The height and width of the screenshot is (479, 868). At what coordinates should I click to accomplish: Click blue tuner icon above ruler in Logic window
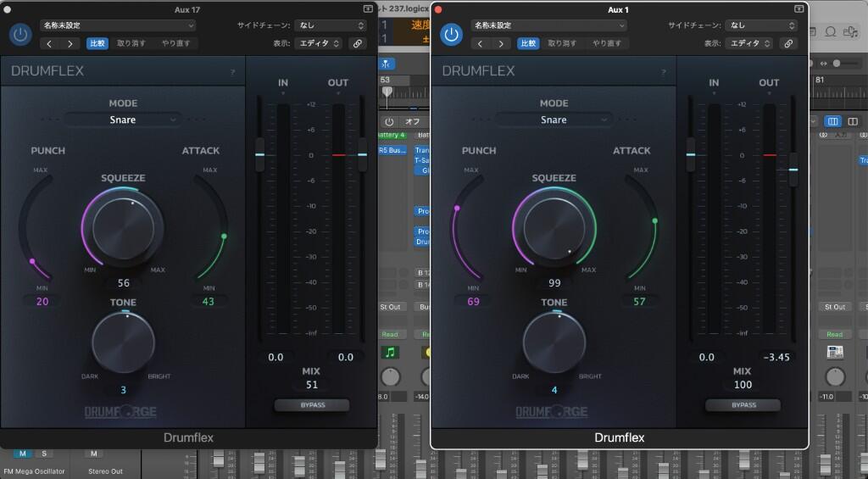(387, 64)
